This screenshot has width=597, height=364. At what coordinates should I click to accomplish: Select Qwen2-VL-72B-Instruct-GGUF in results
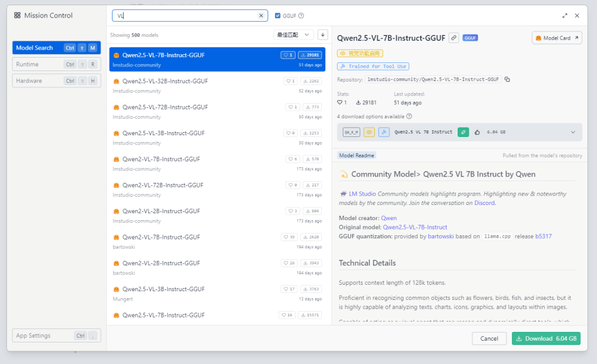tap(217, 189)
